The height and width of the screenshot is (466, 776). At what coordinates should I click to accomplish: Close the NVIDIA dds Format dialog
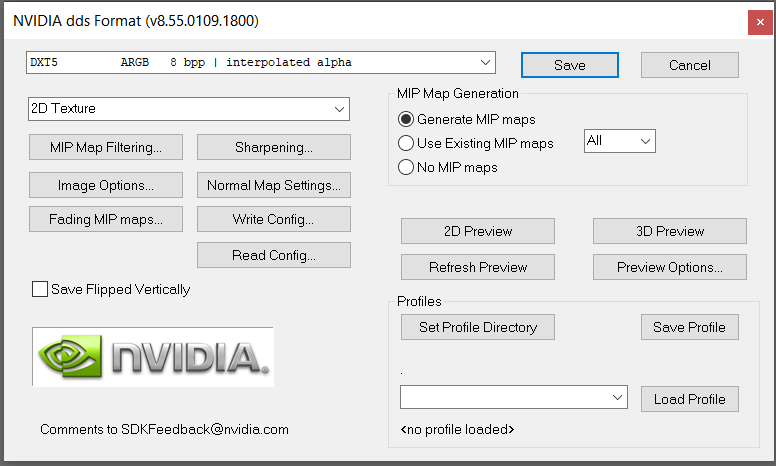[760, 22]
